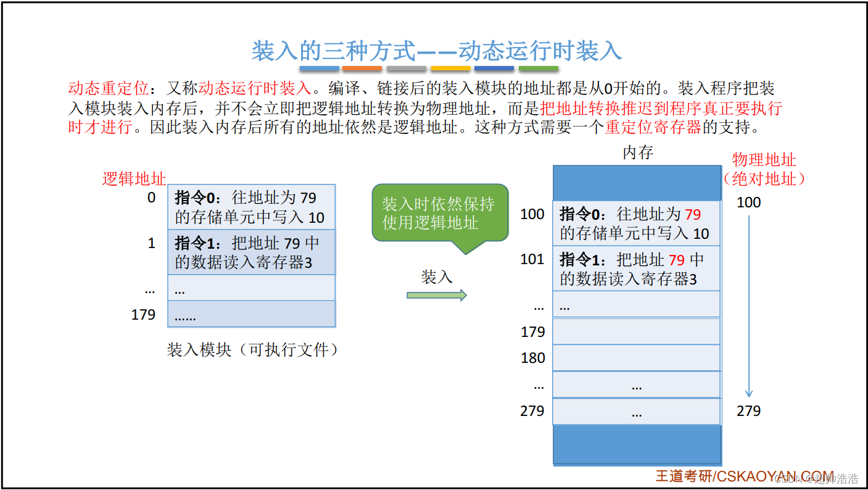Select the 指令0 cell in the memory column

pyautogui.click(x=637, y=223)
